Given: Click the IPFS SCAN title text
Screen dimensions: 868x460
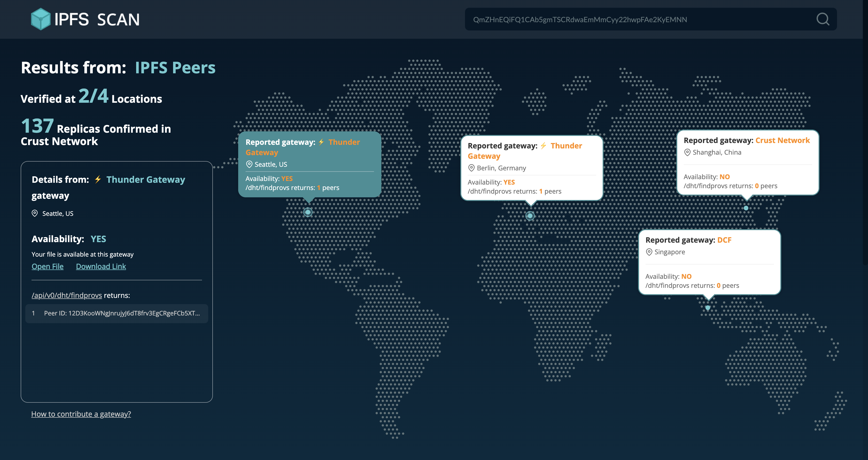Looking at the screenshot, I should click(97, 20).
